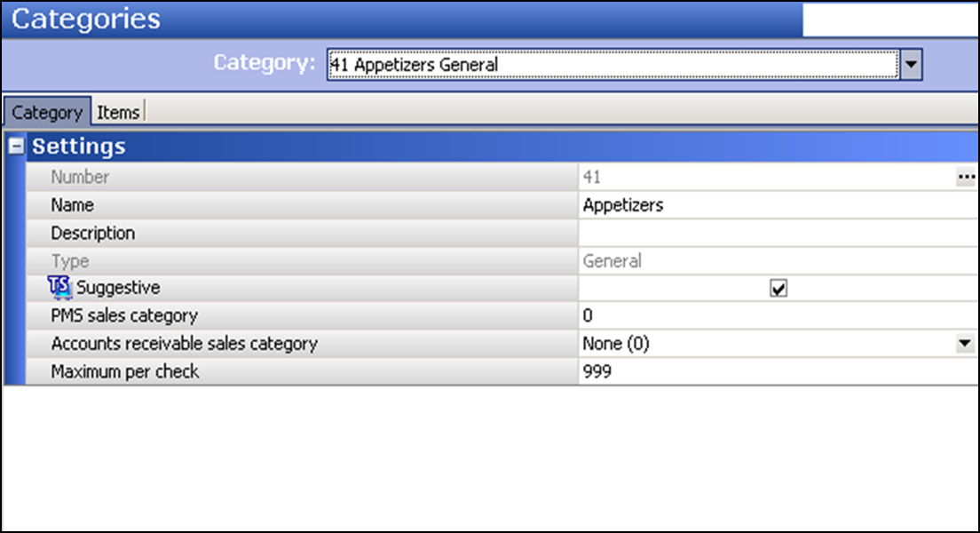Click the empty Description field
Viewport: 980px width, 533px height.
(x=778, y=234)
